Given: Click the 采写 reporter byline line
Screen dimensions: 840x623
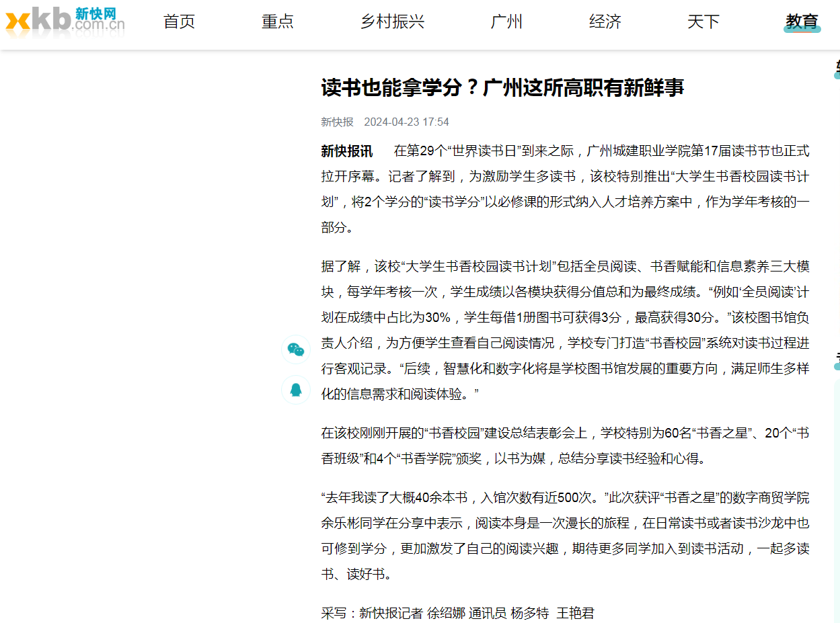Looking at the screenshot, I should [x=457, y=613].
